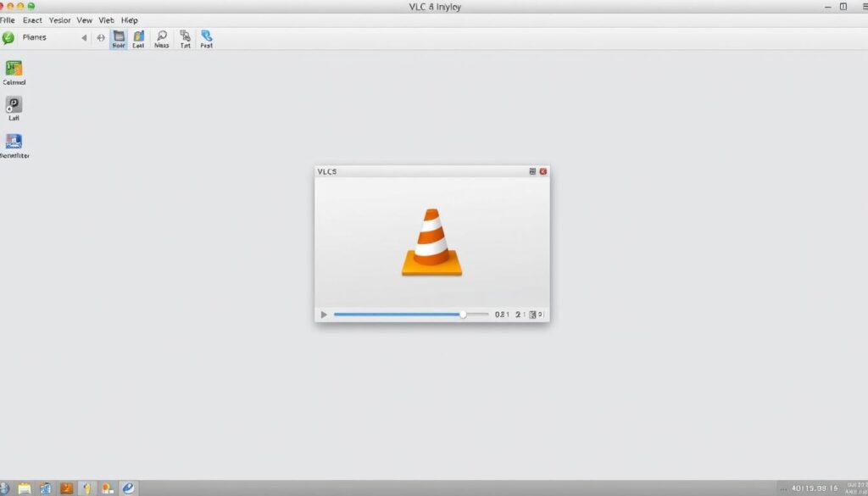Click the Cael toolbar icon

click(x=138, y=39)
